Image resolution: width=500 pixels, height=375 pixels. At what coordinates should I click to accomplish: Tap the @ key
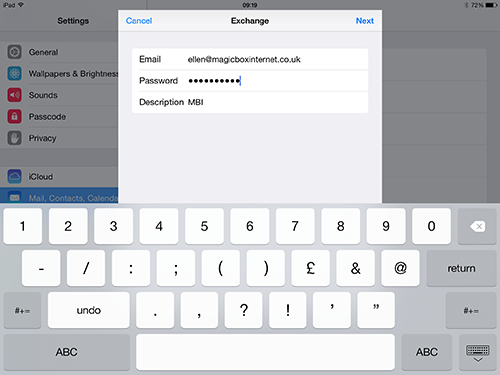[400, 268]
